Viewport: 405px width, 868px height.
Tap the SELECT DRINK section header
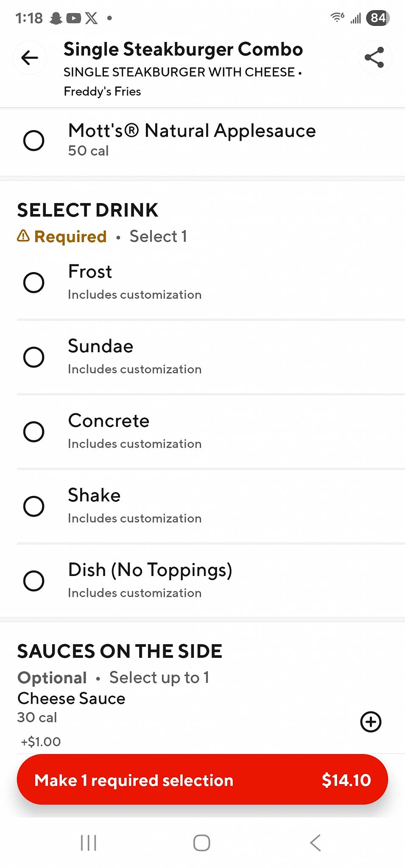click(88, 210)
